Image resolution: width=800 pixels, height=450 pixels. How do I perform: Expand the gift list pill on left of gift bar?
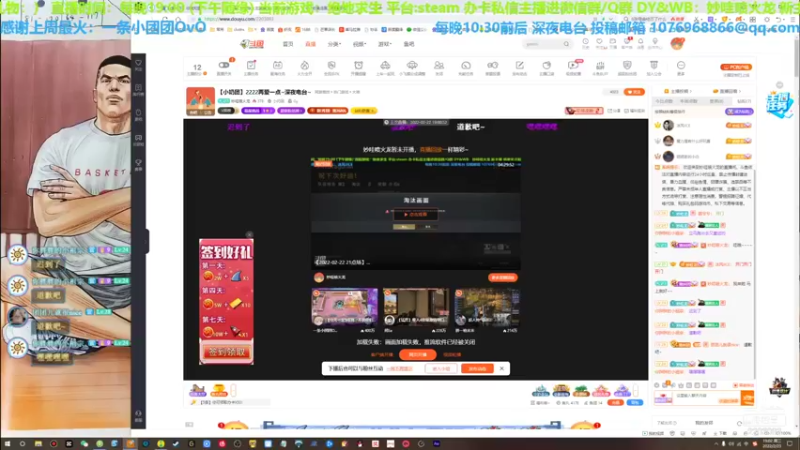[x=234, y=391]
